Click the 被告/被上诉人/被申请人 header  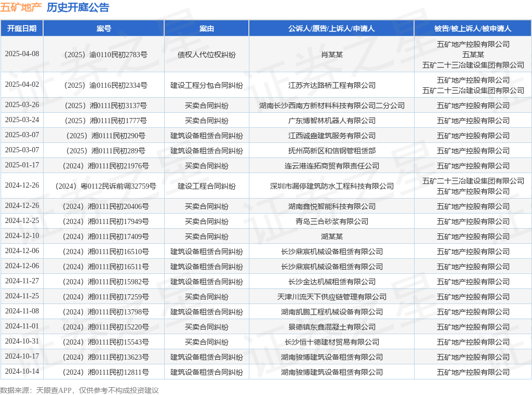(x=473, y=29)
